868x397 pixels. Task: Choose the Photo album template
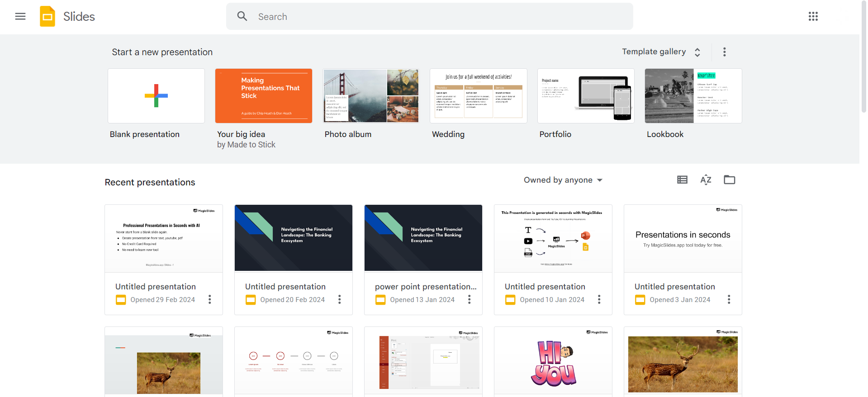tap(371, 96)
